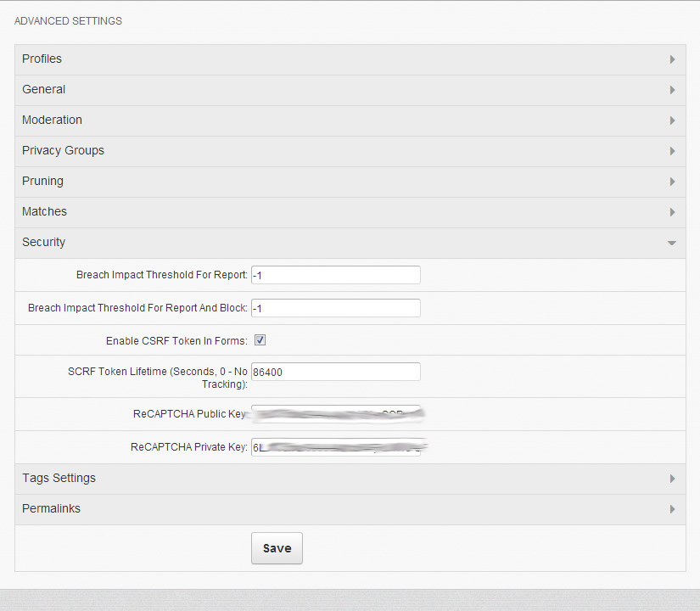Viewport: 700px width, 611px height.
Task: Collapse Security using its down arrow
Action: pos(672,244)
